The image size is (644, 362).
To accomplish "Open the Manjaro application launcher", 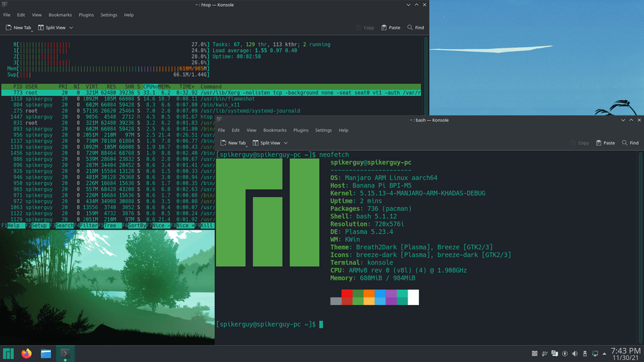I will (8, 353).
